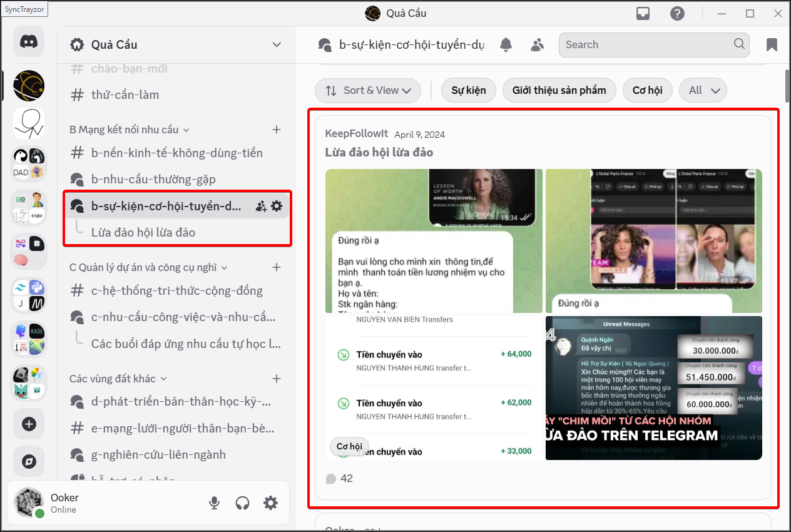Open the stick figure drawing server
791x532 pixels.
[29, 123]
